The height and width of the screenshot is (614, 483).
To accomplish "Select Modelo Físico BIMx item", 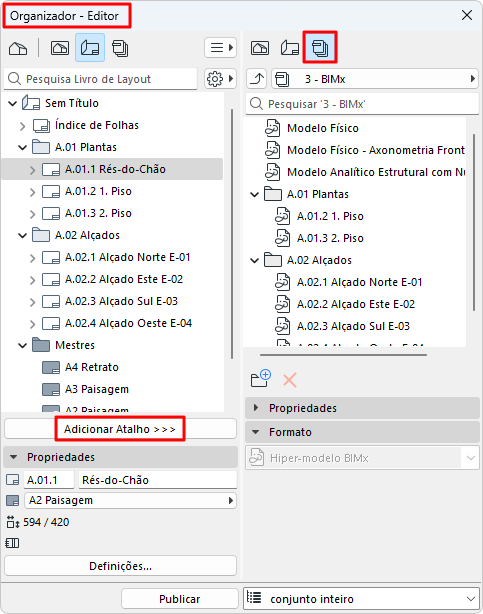I will coord(323,128).
